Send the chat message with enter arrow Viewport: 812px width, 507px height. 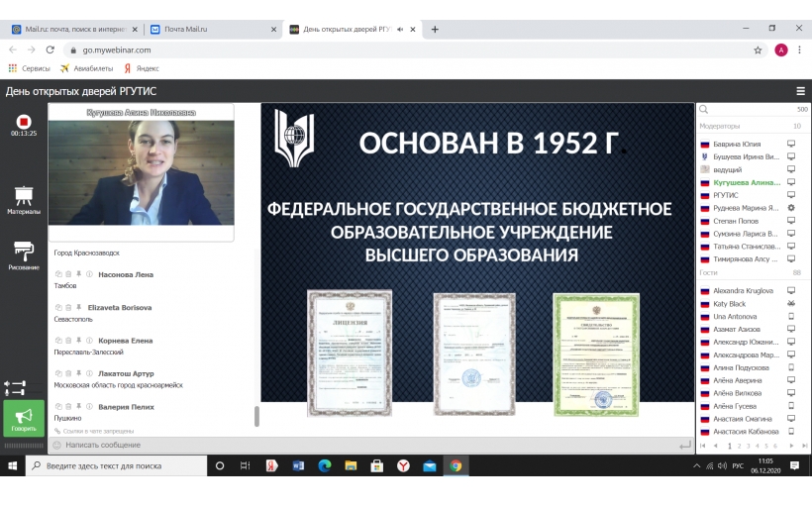tap(684, 445)
